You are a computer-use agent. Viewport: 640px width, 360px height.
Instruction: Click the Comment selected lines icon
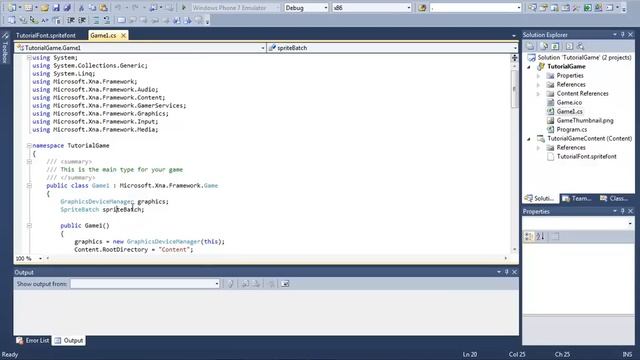96,20
